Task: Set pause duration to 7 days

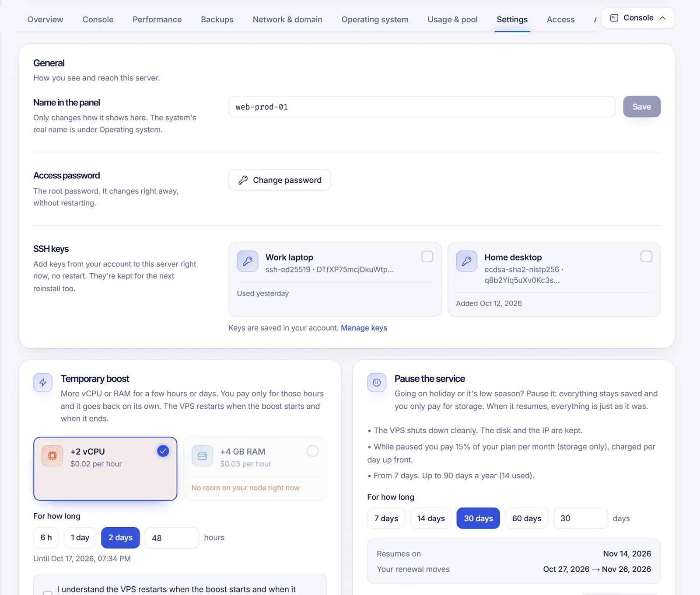Action: (x=386, y=518)
